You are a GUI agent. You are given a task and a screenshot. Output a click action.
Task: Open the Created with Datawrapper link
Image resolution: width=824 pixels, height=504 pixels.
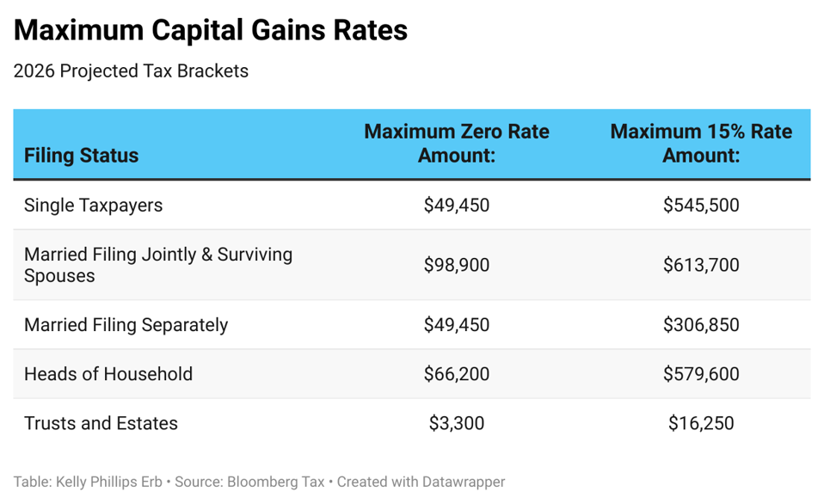pos(421,482)
